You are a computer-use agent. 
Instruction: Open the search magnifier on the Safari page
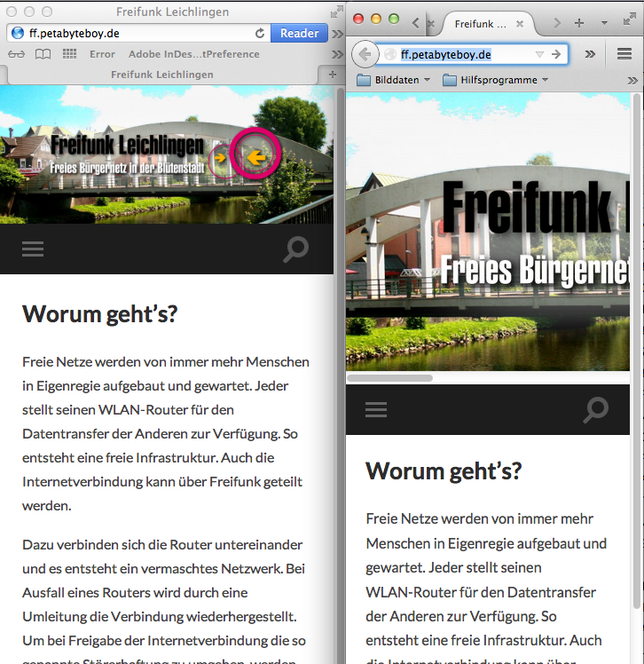(295, 249)
